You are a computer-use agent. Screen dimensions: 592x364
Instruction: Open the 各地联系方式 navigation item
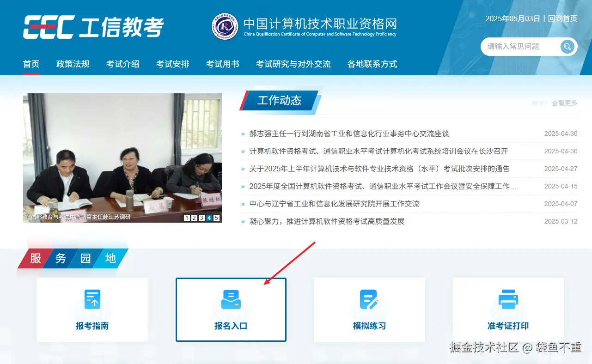coord(372,64)
